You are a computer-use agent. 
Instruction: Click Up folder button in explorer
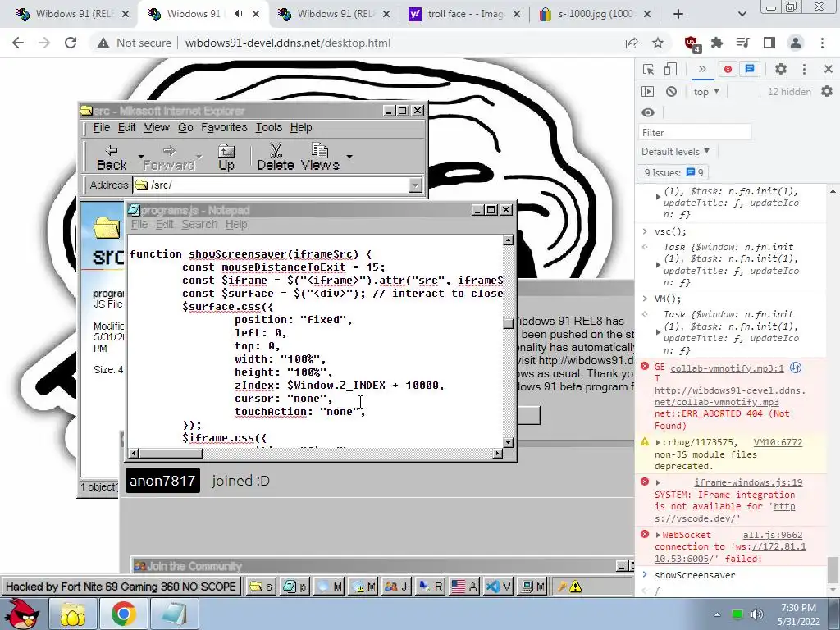click(x=226, y=157)
